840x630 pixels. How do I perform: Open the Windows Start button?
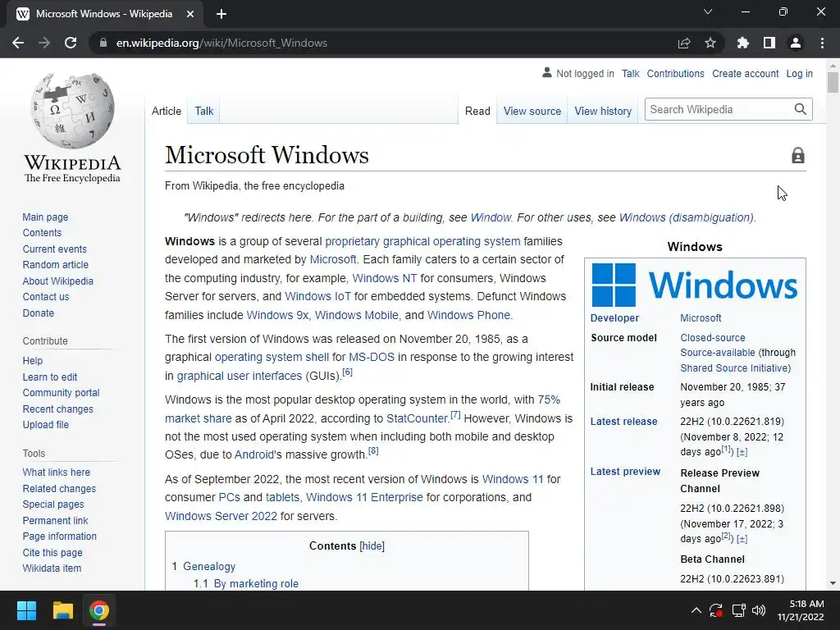pos(26,610)
